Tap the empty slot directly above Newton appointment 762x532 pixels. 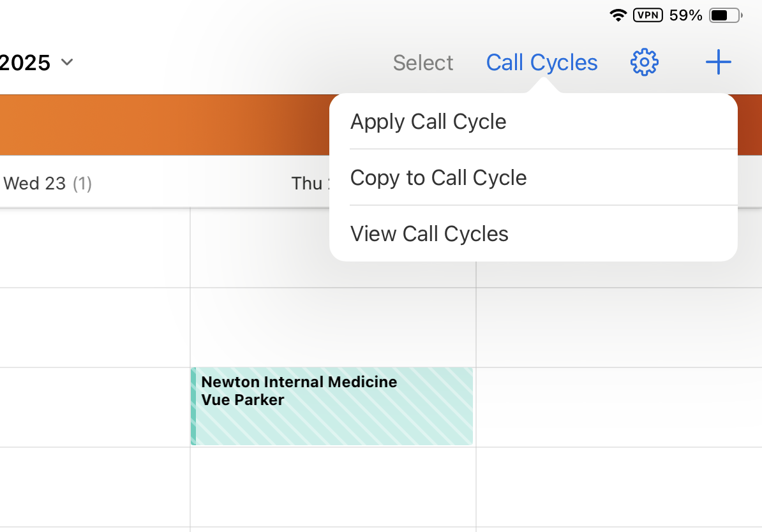332,327
